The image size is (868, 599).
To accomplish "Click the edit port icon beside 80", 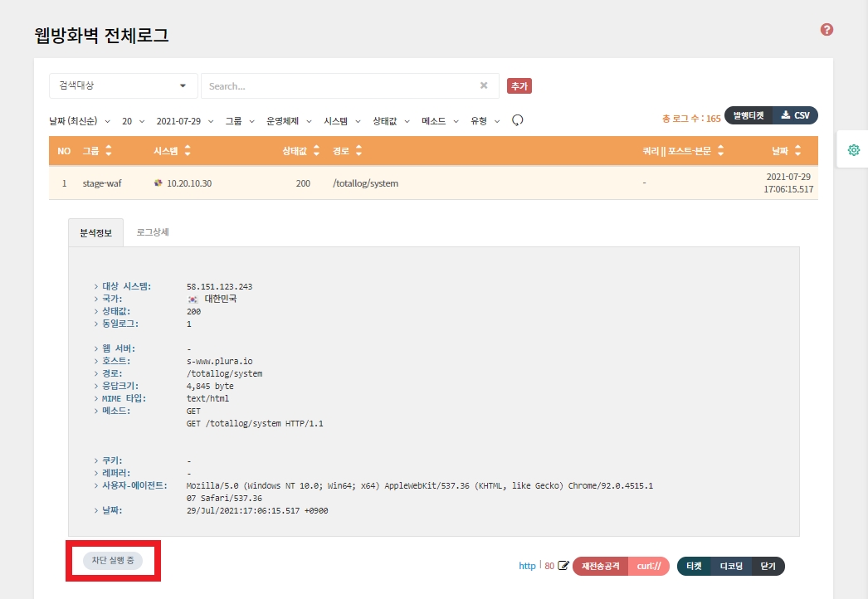I will coord(563,566).
